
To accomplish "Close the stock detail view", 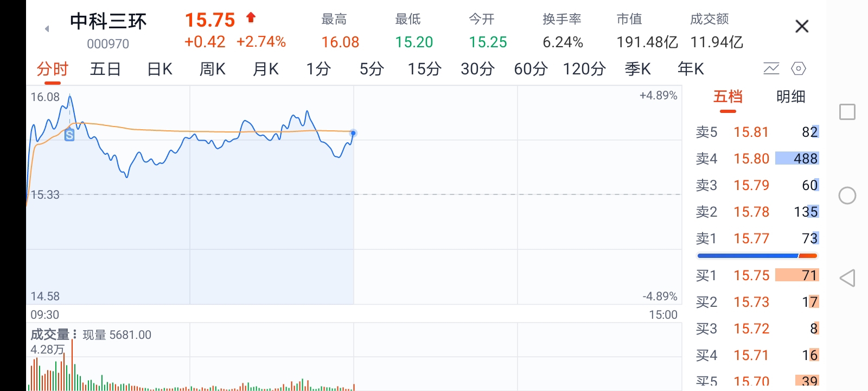I will pos(802,26).
